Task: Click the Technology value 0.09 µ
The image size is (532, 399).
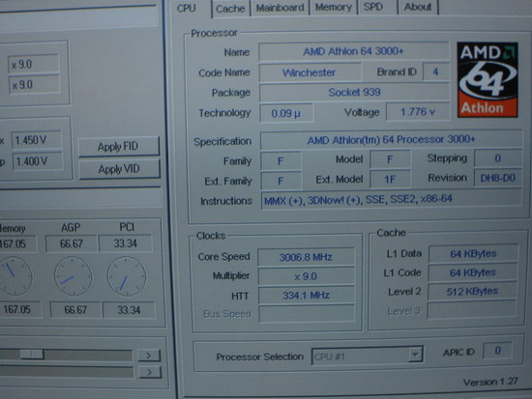Action: coord(286,113)
